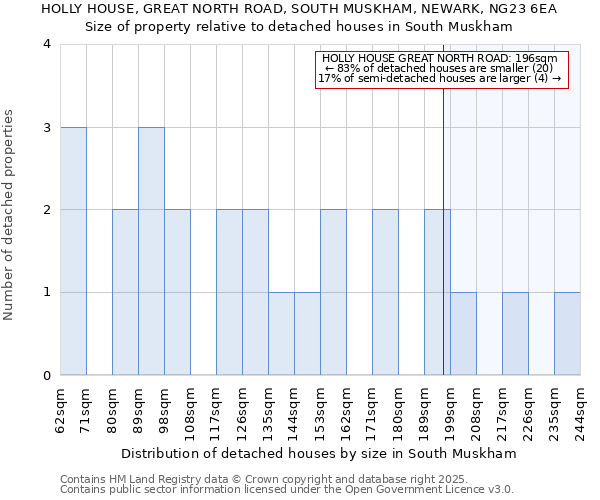The width and height of the screenshot is (600, 500).
Task: Click the 199sqm x-axis tick label
Action: (x=450, y=410)
